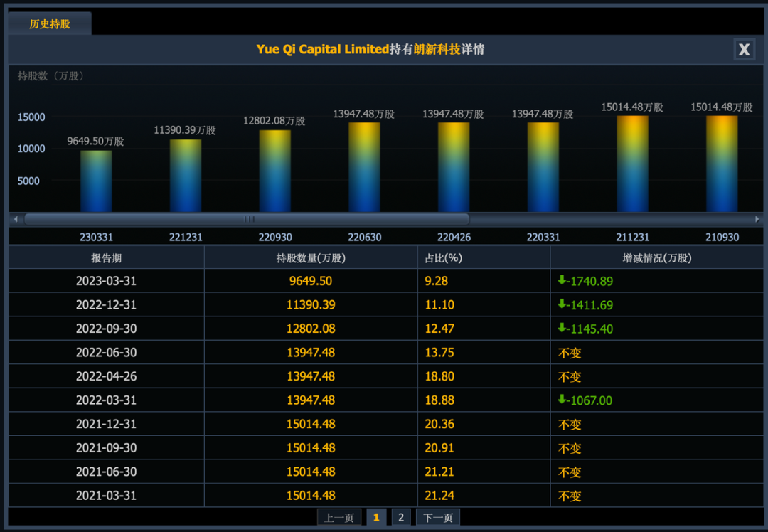Click the green down arrow for 2022-12-31
768x532 pixels.
562,304
